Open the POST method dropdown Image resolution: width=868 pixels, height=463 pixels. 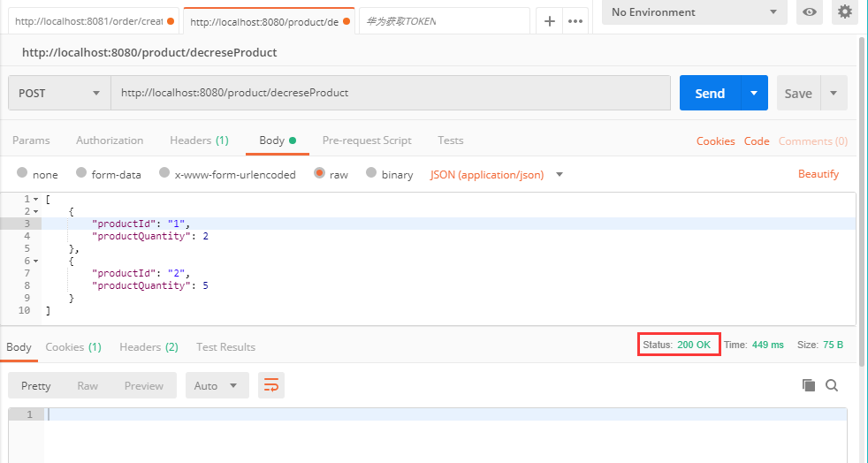point(59,93)
